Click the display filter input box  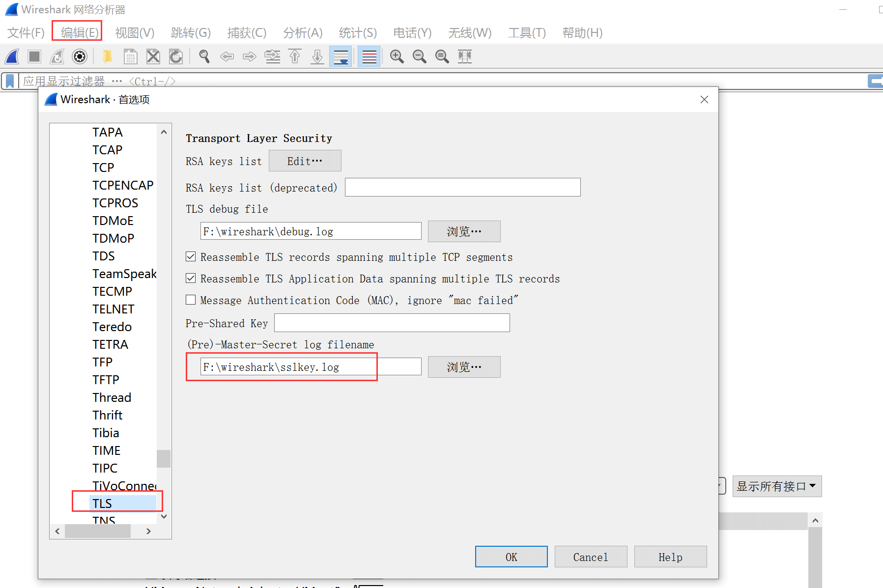coord(442,81)
